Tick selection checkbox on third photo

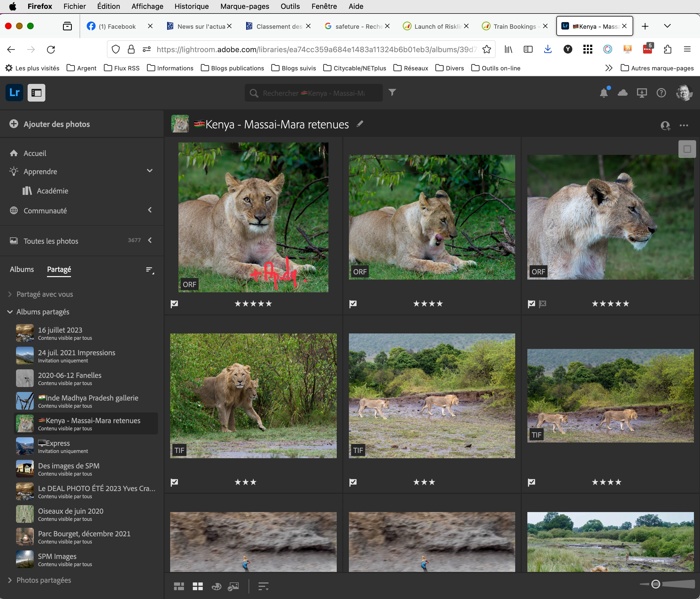click(x=687, y=149)
